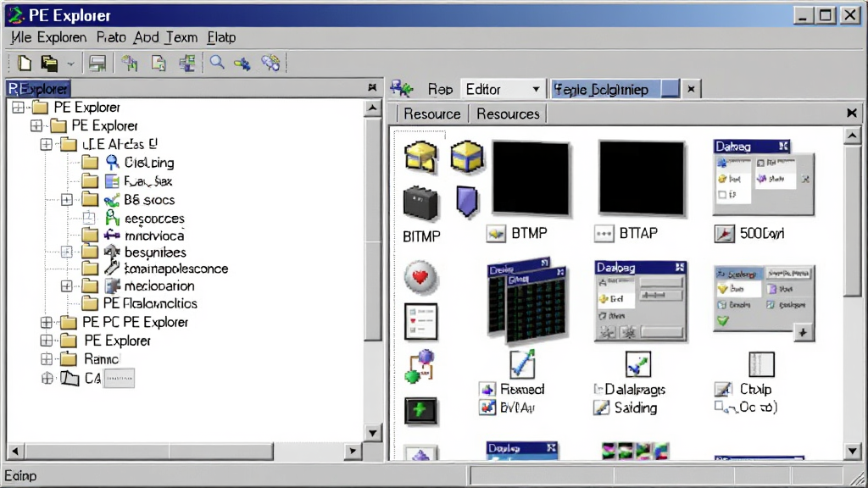This screenshot has height=488, width=868.
Task: Click the toolbar icon right of the magnifier
Action: 242,64
